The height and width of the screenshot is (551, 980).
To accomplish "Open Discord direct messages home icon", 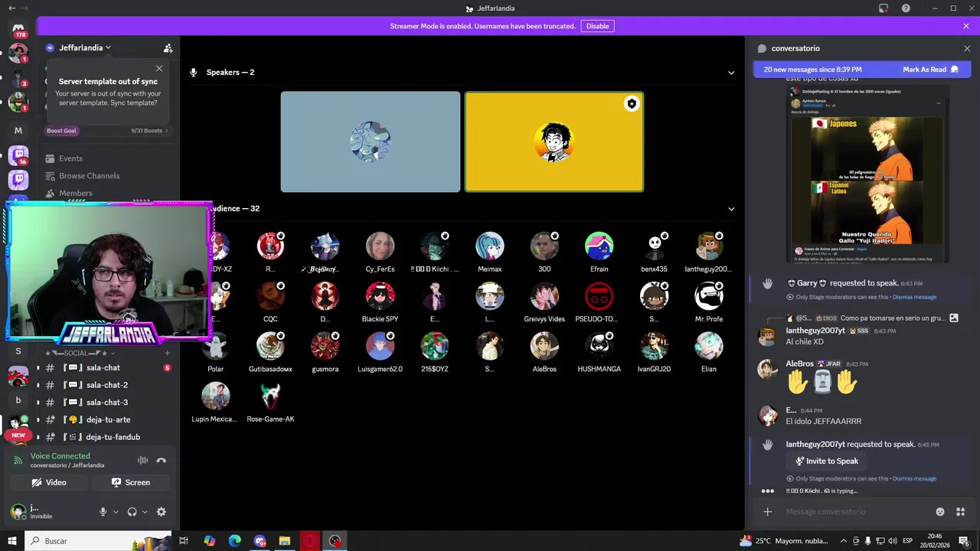I will tap(18, 29).
